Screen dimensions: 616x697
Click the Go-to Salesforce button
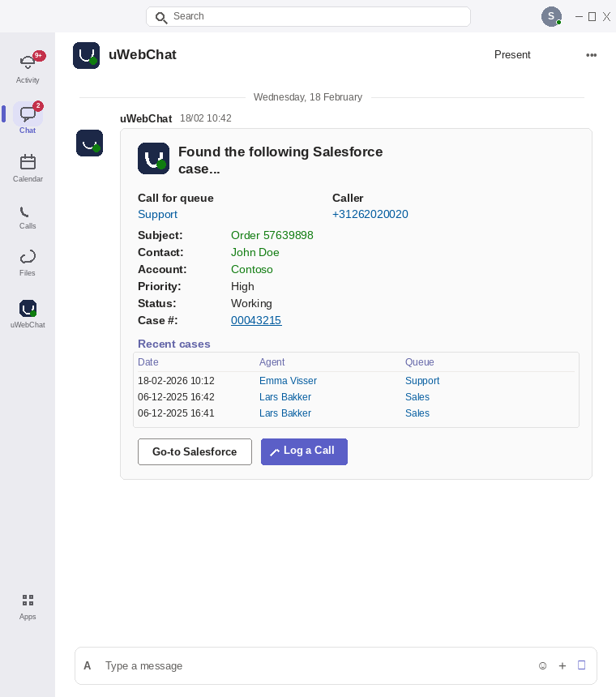click(x=195, y=451)
